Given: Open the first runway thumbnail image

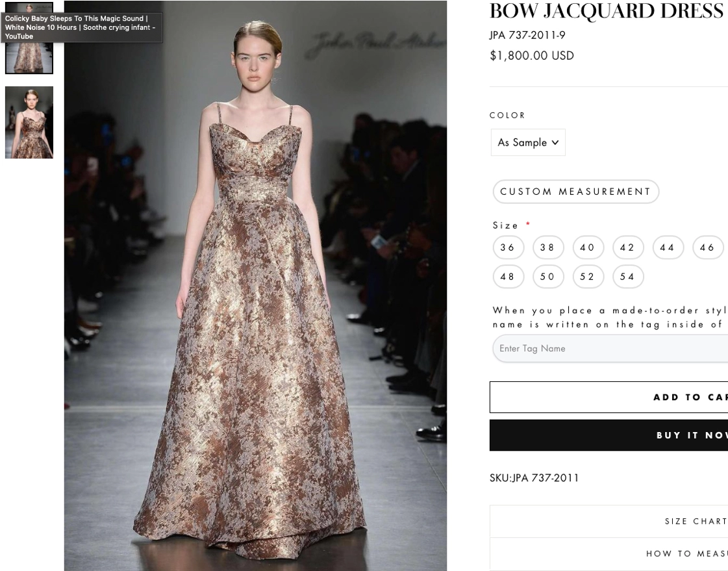Looking at the screenshot, I should click(x=29, y=38).
